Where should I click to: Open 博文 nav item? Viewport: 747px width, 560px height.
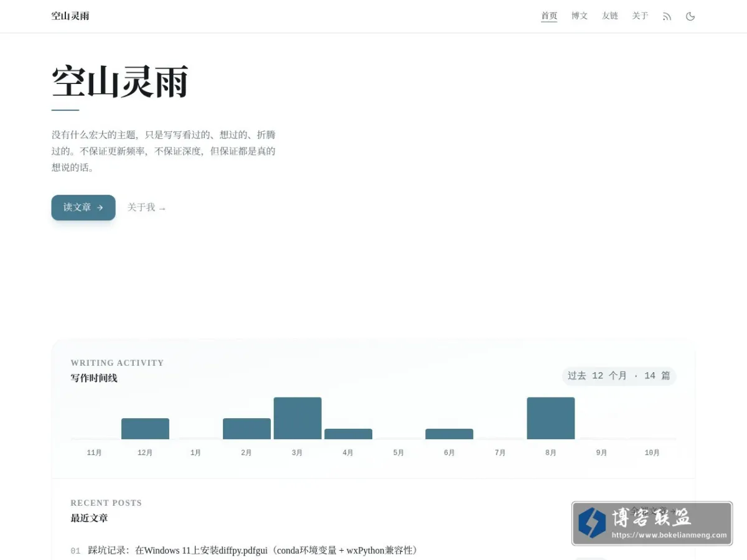(580, 16)
